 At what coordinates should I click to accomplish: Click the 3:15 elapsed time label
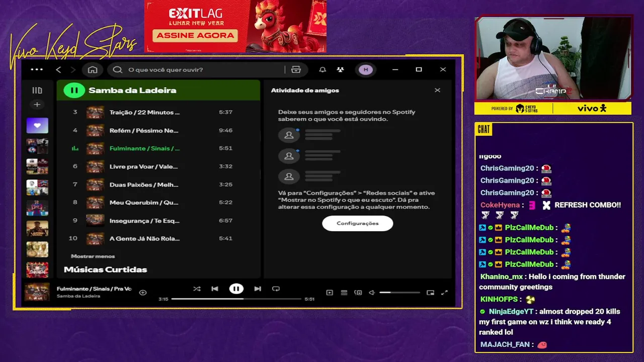[x=163, y=299]
